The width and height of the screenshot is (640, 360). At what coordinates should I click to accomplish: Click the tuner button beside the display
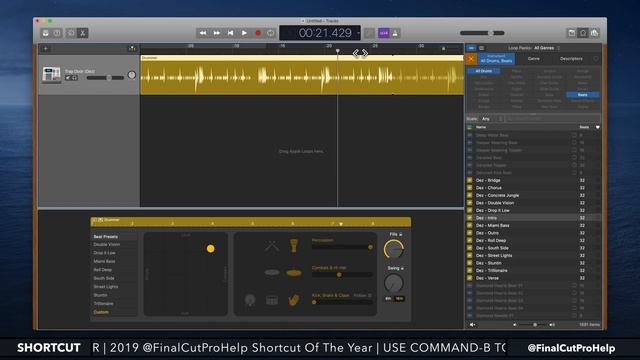click(x=369, y=33)
